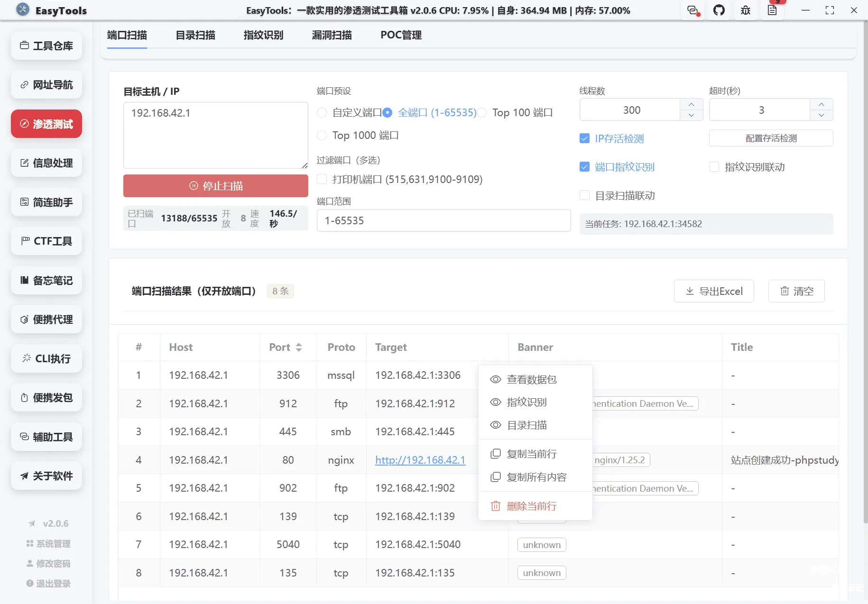The height and width of the screenshot is (604, 868).
Task: Select the Top 100 端口 radio button
Action: (x=482, y=113)
